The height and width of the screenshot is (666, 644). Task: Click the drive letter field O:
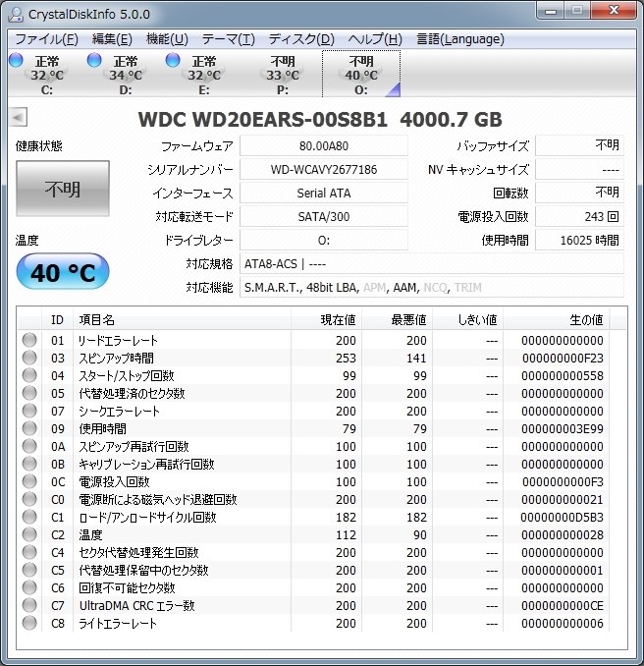coord(324,241)
